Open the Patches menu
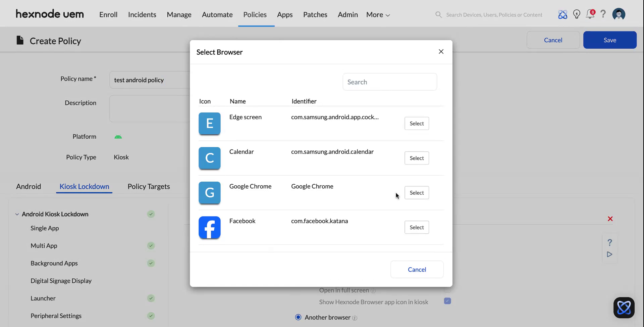644x327 pixels. click(315, 14)
